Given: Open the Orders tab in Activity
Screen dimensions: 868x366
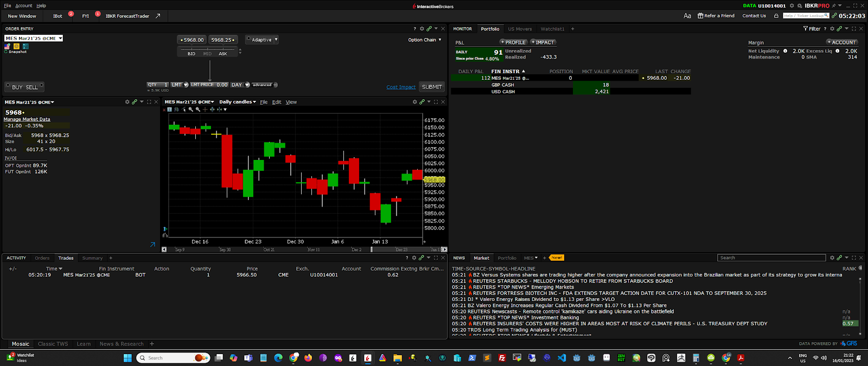Looking at the screenshot, I should point(42,258).
